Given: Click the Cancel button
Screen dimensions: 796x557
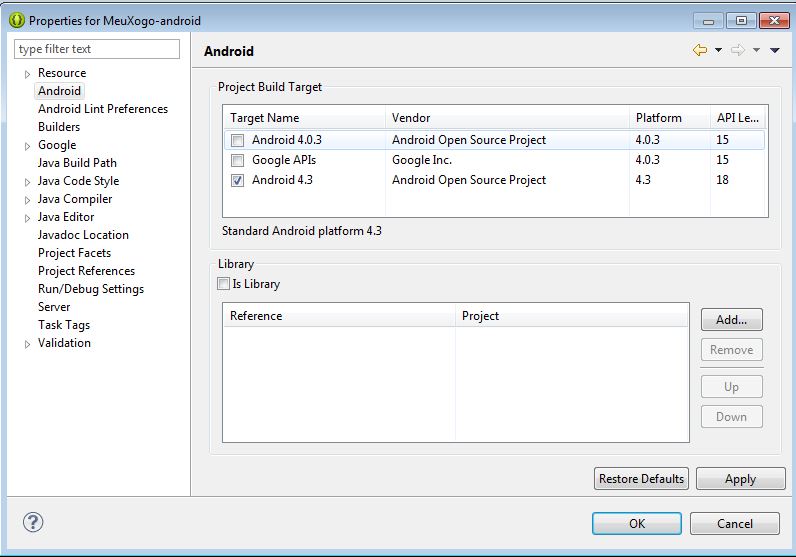Looking at the screenshot, I should (735, 523).
